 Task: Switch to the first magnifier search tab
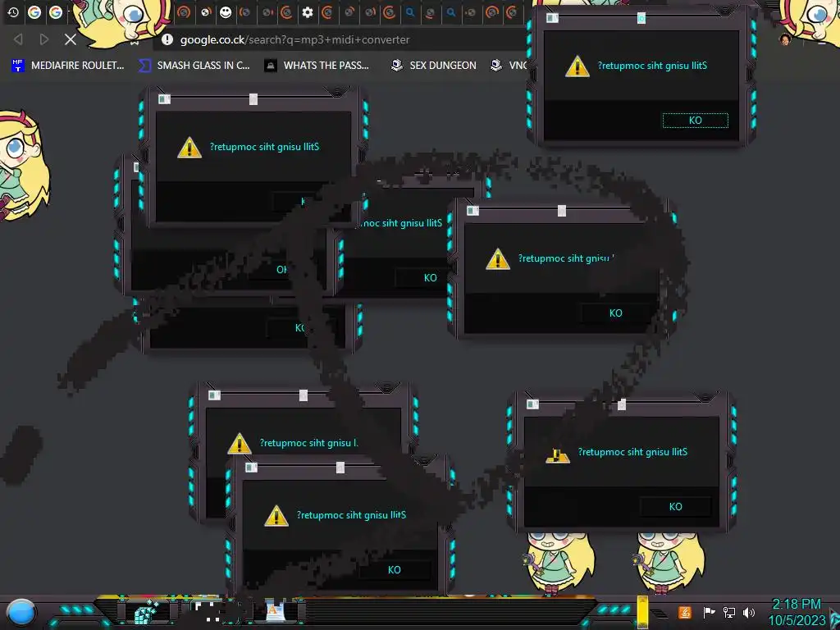click(410, 12)
